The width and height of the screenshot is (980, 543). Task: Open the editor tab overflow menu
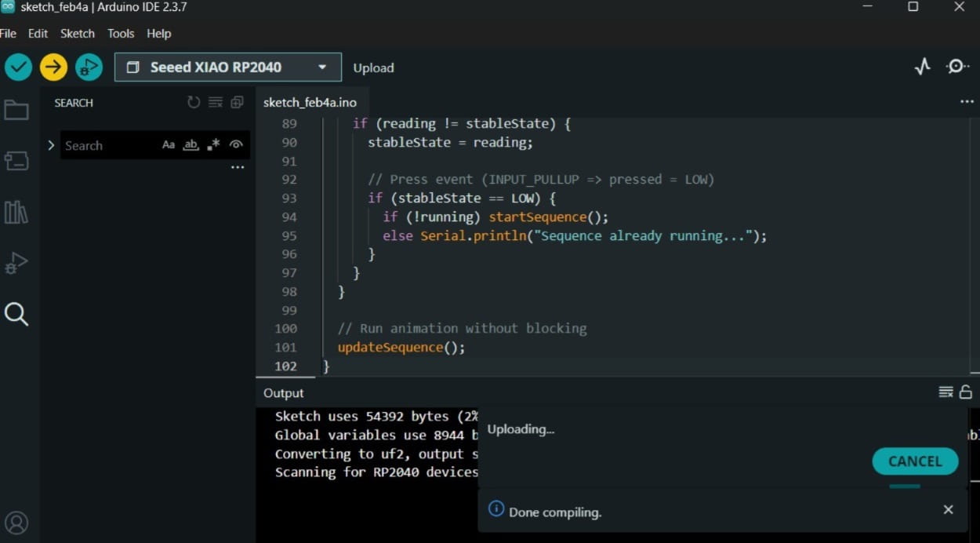pyautogui.click(x=967, y=102)
